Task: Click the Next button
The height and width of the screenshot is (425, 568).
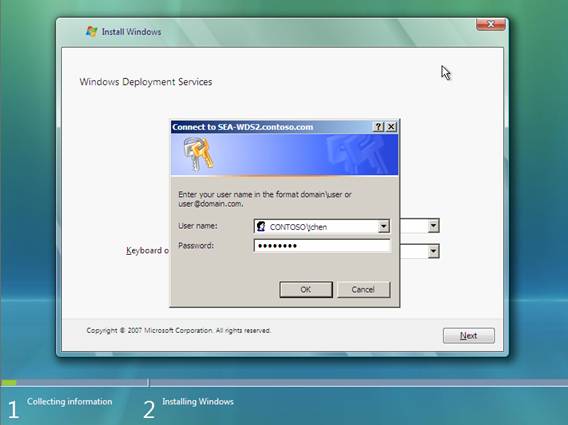Action: 468,336
